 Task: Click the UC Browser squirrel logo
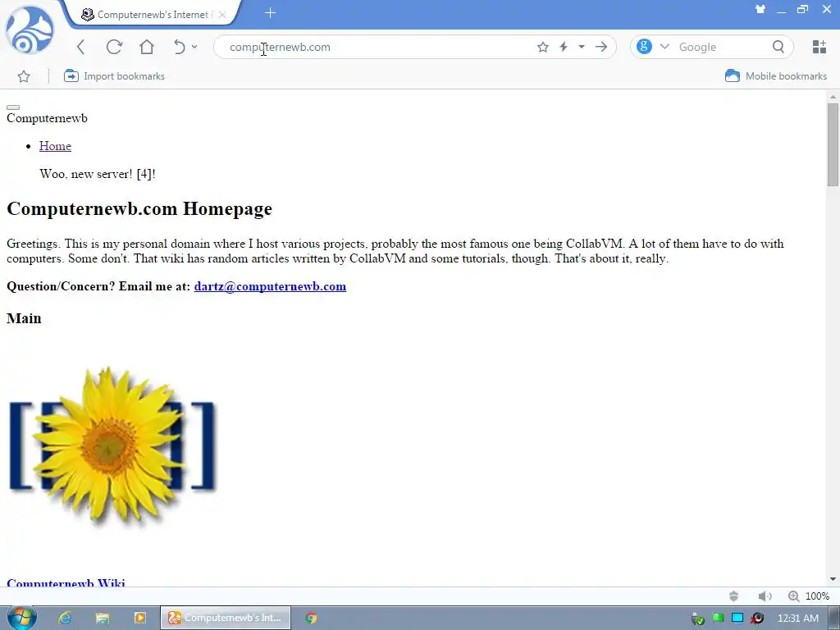click(x=30, y=30)
